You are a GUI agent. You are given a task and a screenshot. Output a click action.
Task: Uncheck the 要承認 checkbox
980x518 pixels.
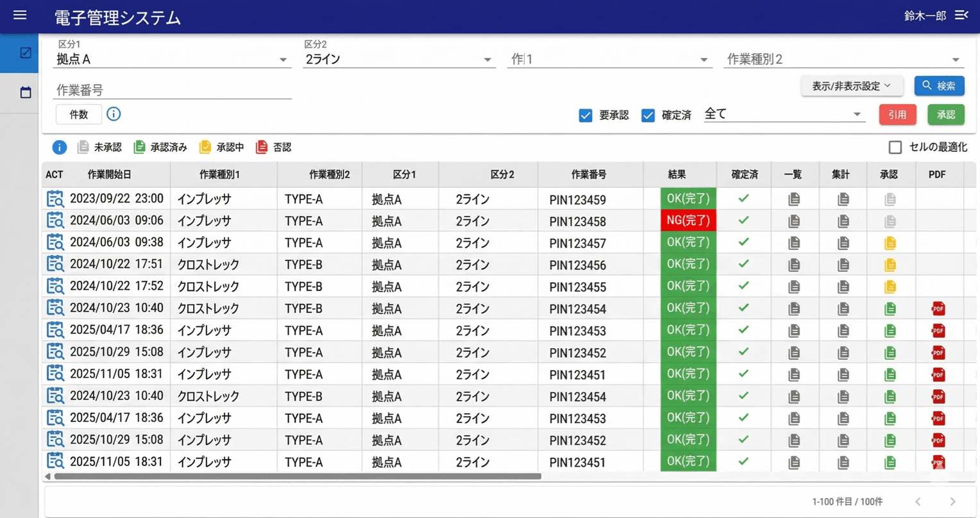point(585,115)
